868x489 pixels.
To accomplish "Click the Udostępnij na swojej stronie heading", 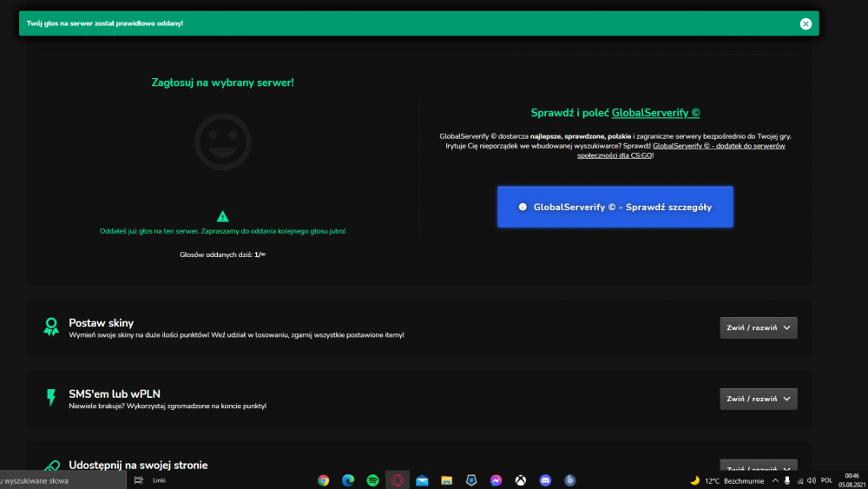I will (x=138, y=466).
